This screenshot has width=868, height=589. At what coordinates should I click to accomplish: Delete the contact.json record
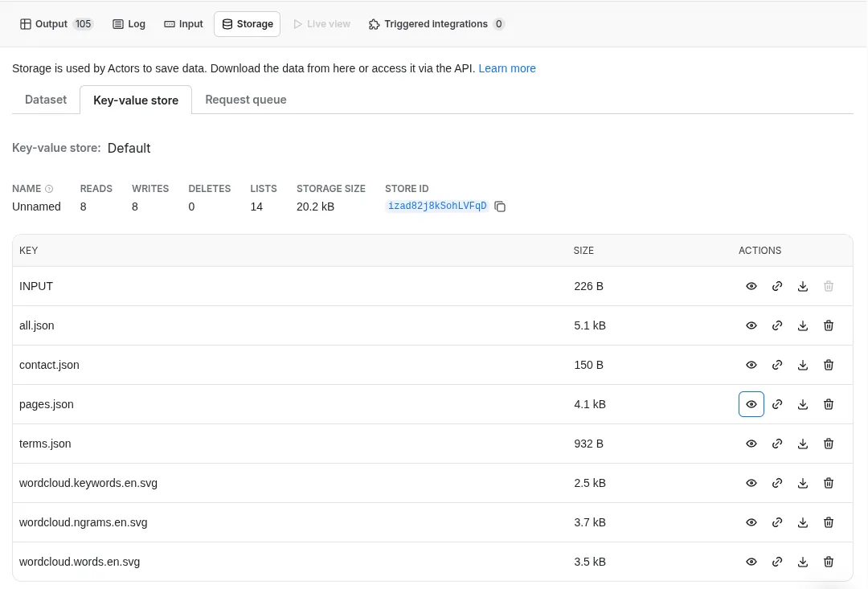(829, 365)
